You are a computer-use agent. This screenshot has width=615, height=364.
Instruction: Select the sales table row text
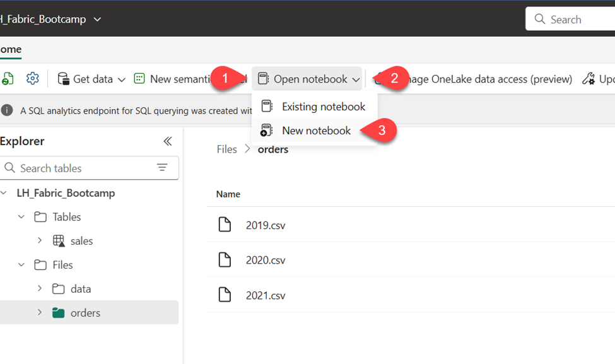point(81,241)
